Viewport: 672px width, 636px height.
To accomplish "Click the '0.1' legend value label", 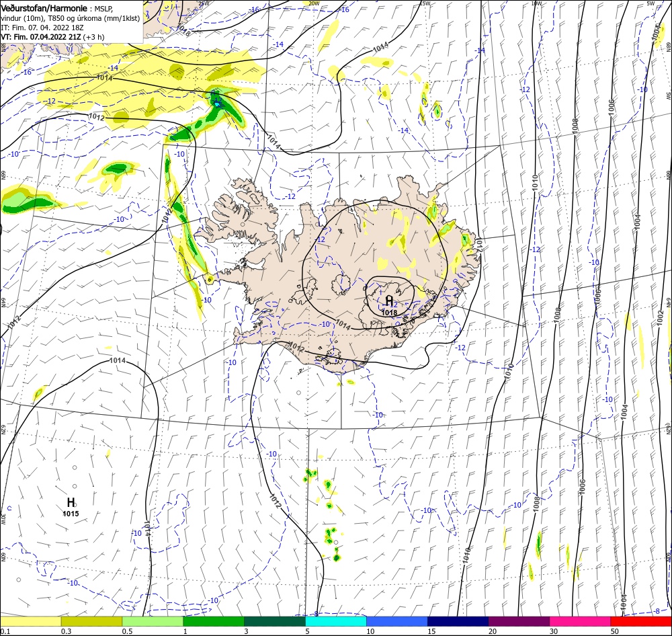I will click(x=5, y=631).
